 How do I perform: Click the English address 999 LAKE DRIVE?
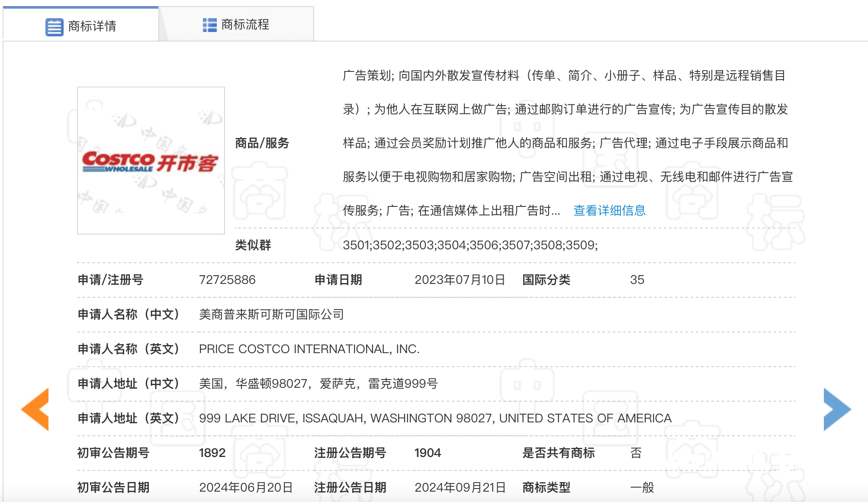click(435, 418)
